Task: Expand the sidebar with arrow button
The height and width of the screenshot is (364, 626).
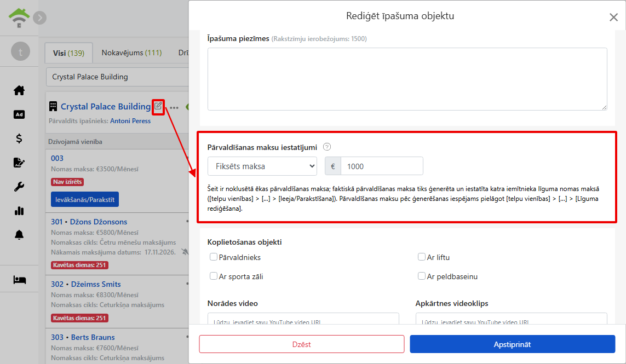Action: [39, 18]
